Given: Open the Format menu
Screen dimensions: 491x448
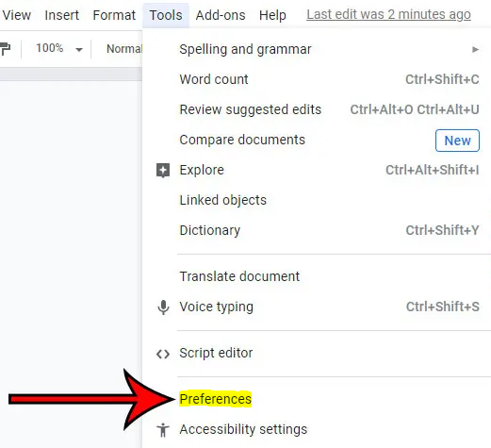Looking at the screenshot, I should tap(114, 15).
